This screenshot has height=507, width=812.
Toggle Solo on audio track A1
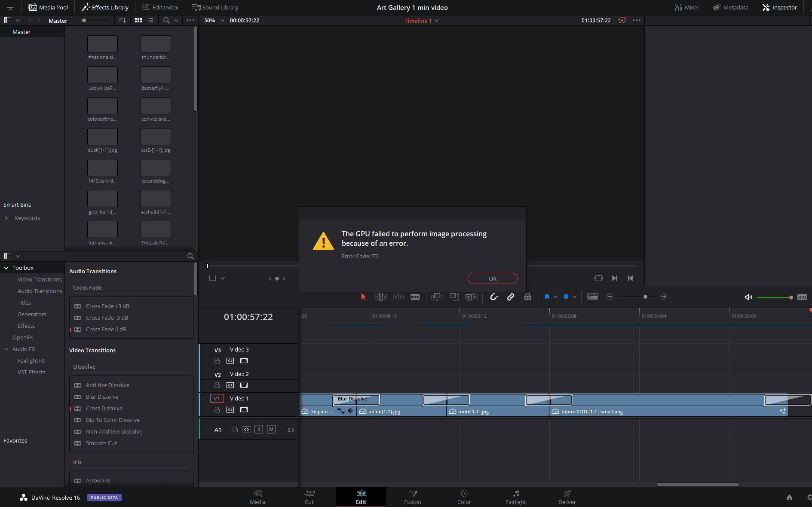tap(259, 430)
